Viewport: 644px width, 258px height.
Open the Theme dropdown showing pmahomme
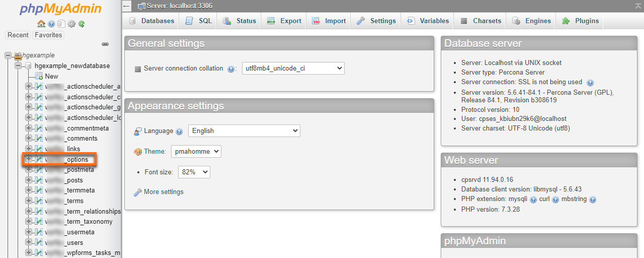pyautogui.click(x=196, y=151)
